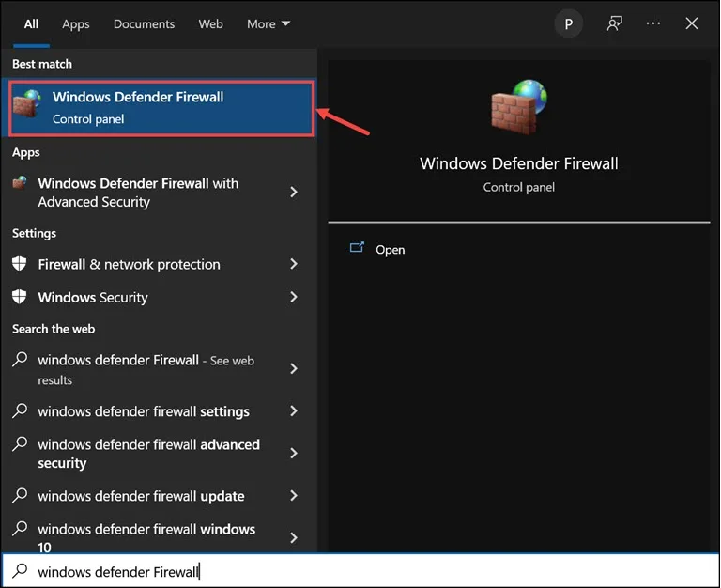The width and height of the screenshot is (721, 588).
Task: Click magnifier icon beside 'See web results'
Action: pyautogui.click(x=20, y=359)
